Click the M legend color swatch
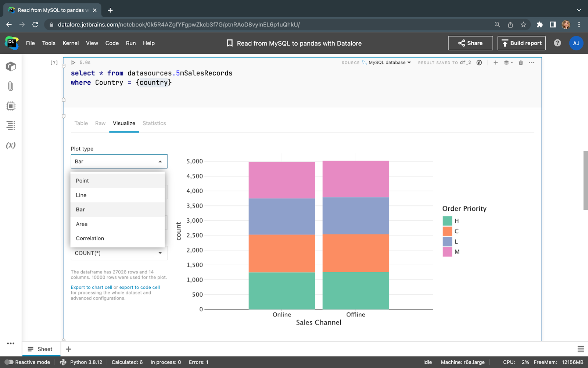The width and height of the screenshot is (588, 368). pos(447,252)
